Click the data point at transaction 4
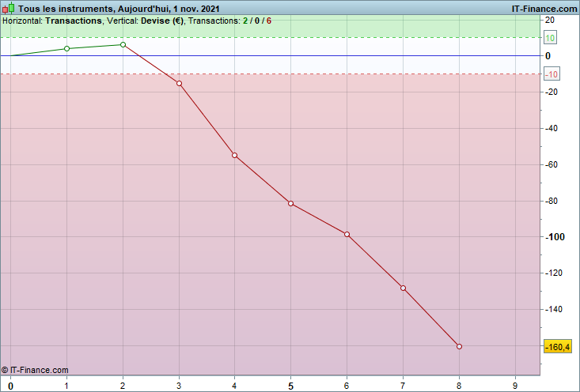This screenshot has height=392, width=580. coord(234,156)
